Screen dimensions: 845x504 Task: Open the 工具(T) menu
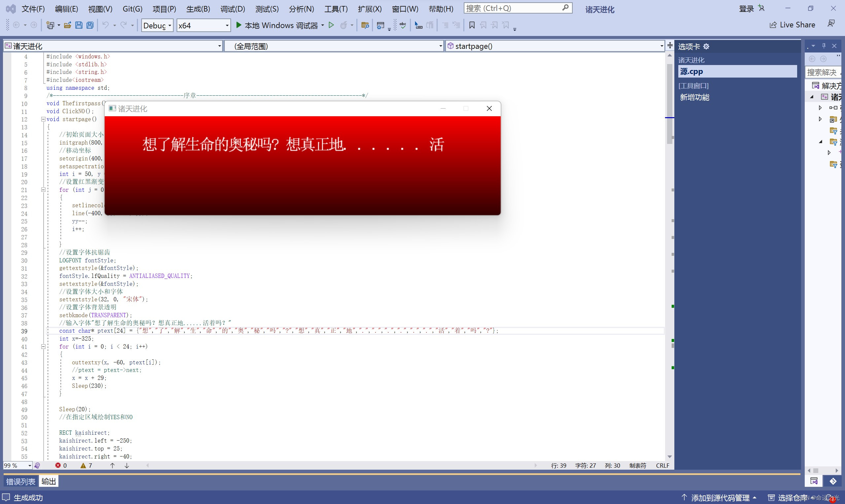coord(336,9)
